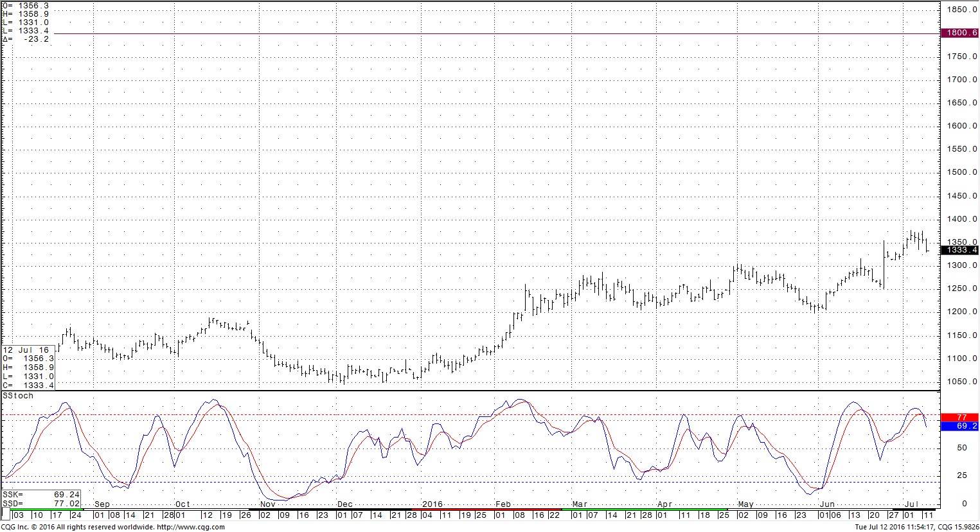Click the Δ= -23.2 change value
The width and height of the screenshot is (980, 532).
coord(26,39)
